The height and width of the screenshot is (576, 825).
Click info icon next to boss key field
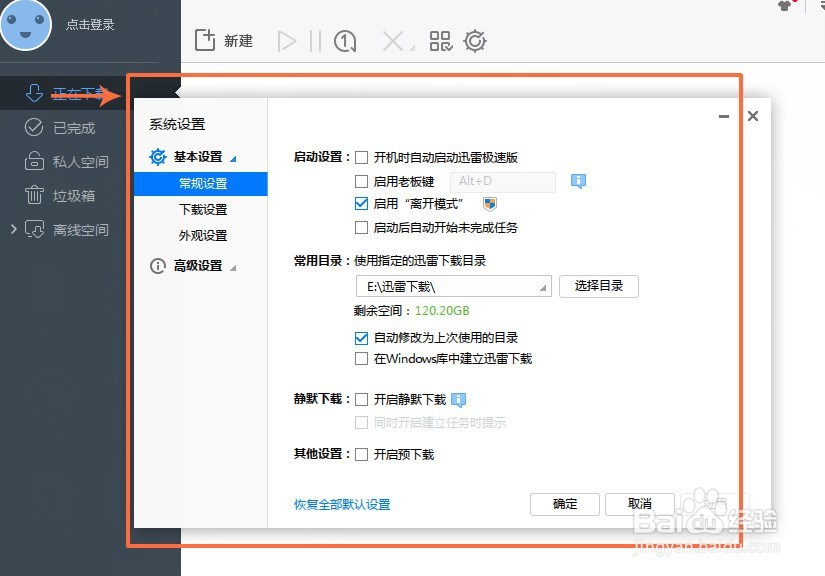(x=578, y=181)
